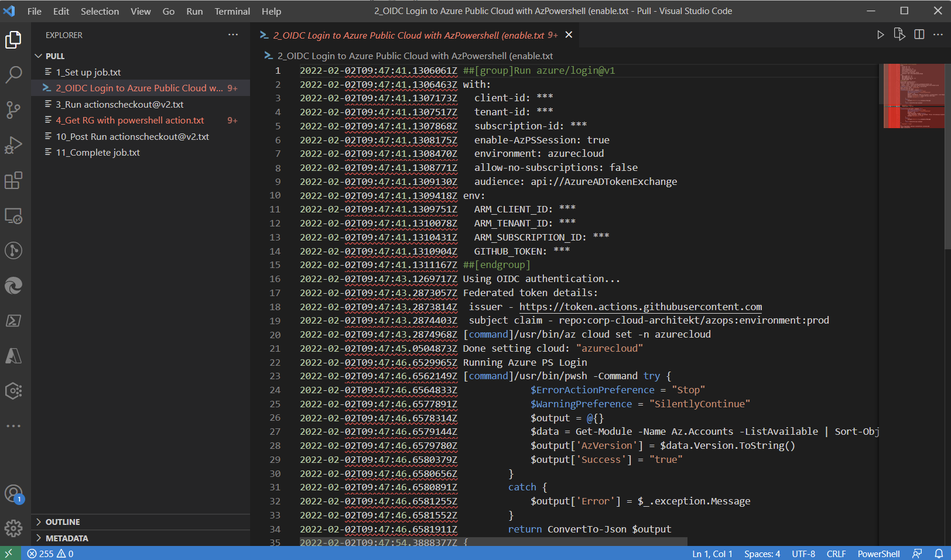Open the Go menu
The image size is (951, 560).
[169, 11]
